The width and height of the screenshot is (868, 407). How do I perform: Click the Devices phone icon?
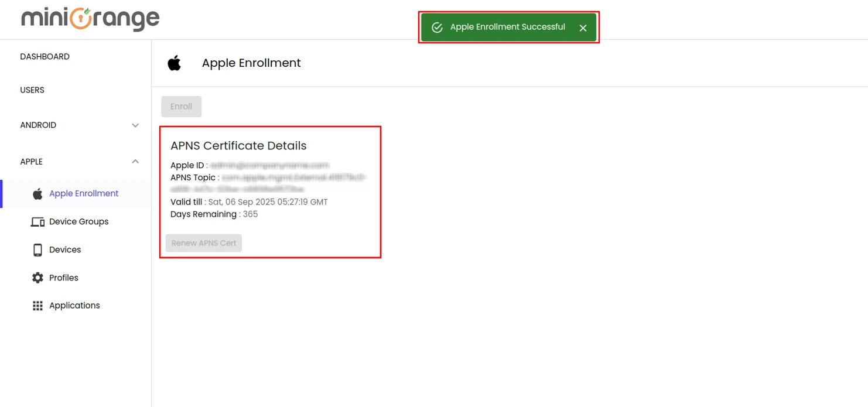pos(37,249)
